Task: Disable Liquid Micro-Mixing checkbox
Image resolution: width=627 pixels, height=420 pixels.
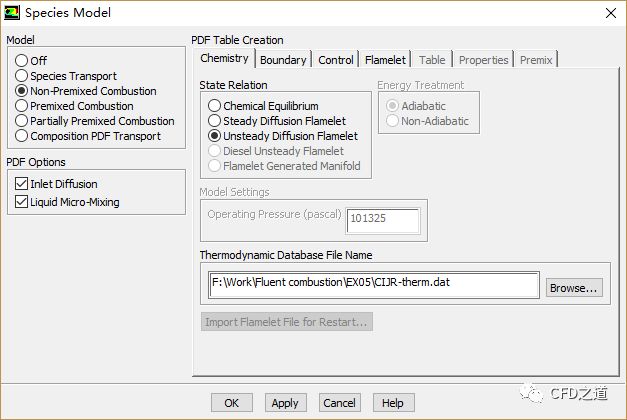Action: tap(21, 202)
